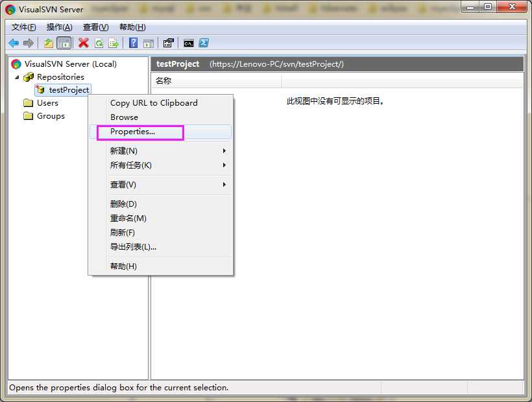Open the 操作(A) menu
This screenshot has width=532, height=402.
tap(60, 27)
